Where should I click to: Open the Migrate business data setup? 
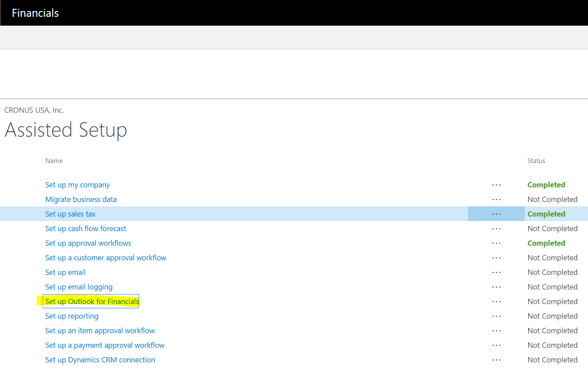[x=81, y=199]
